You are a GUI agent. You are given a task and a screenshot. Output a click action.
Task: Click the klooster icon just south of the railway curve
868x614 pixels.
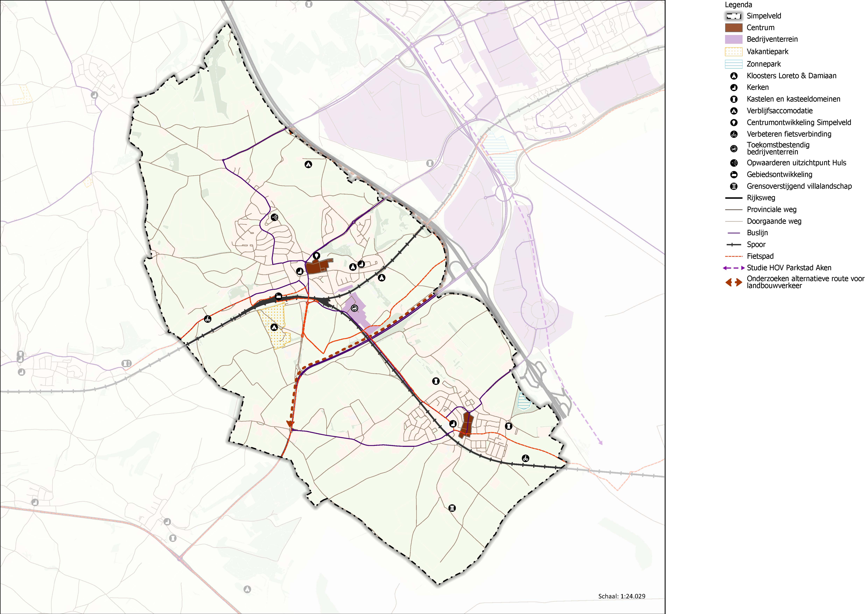point(382,278)
